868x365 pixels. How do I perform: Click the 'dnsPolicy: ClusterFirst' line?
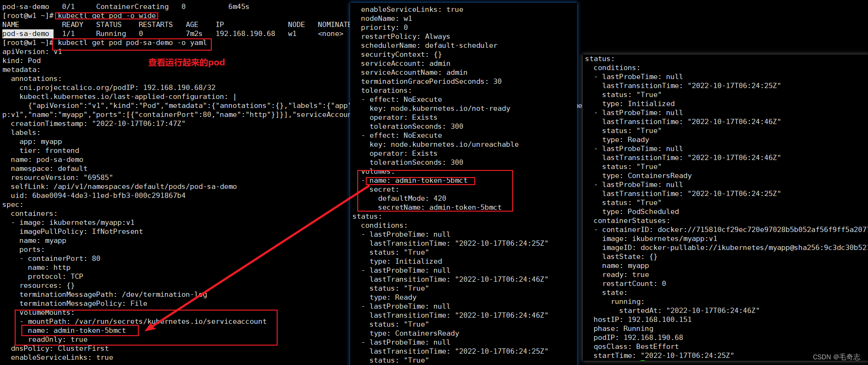point(60,348)
